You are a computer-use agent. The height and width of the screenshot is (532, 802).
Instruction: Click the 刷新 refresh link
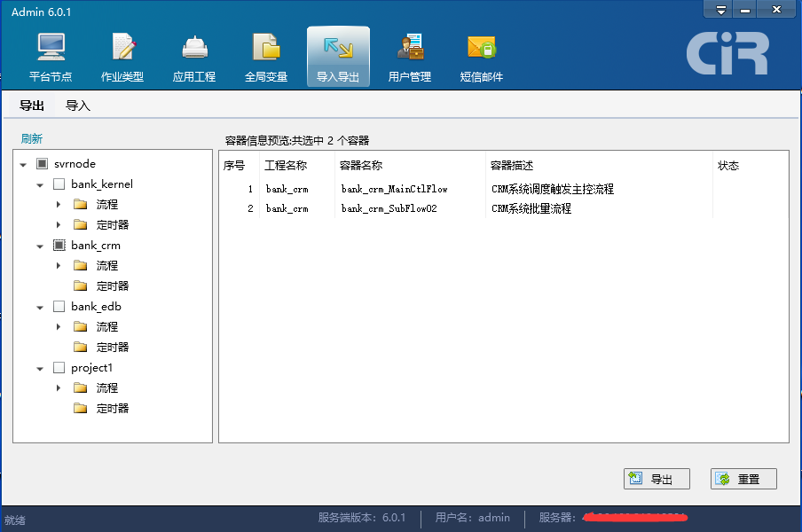(x=32, y=138)
